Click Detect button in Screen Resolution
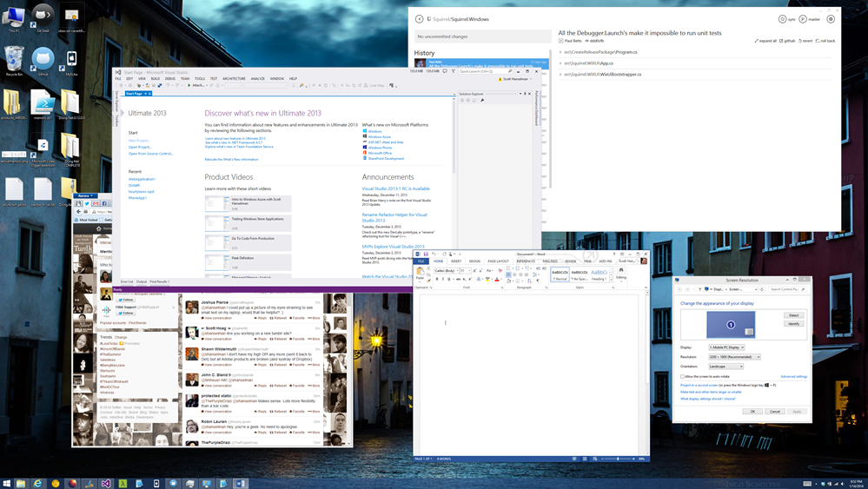The height and width of the screenshot is (489, 868). pyautogui.click(x=794, y=314)
